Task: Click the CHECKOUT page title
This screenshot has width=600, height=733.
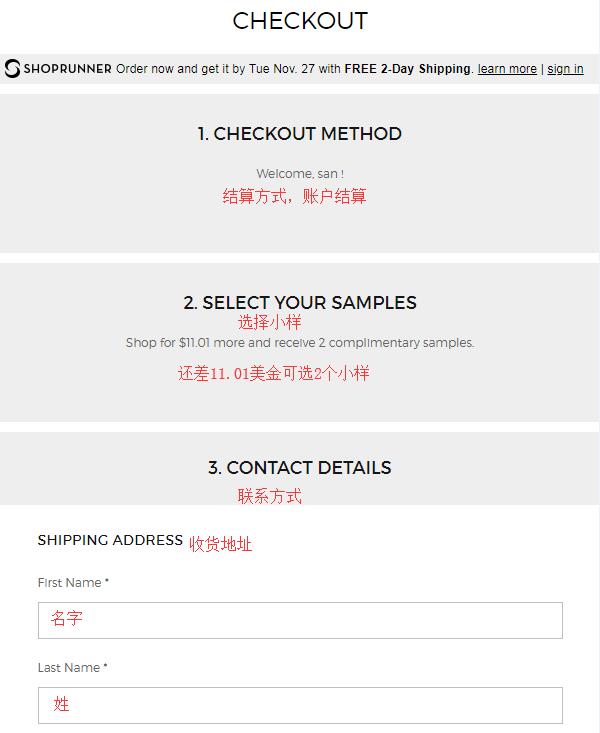Action: pyautogui.click(x=300, y=21)
